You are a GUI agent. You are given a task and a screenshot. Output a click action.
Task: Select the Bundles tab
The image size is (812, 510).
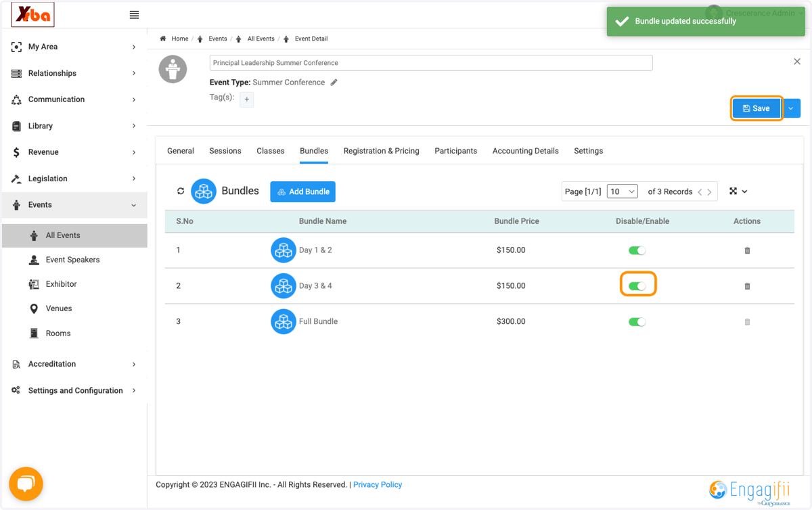314,151
